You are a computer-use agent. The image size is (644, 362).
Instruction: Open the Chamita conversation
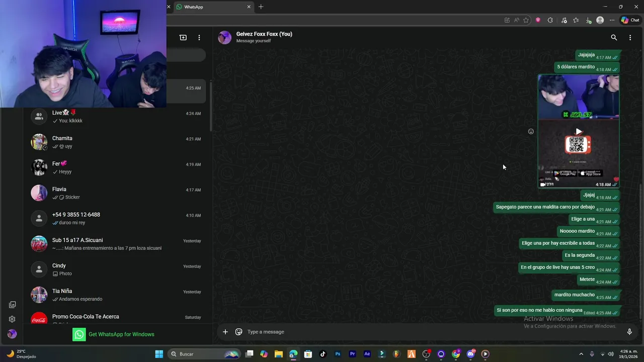(116, 142)
